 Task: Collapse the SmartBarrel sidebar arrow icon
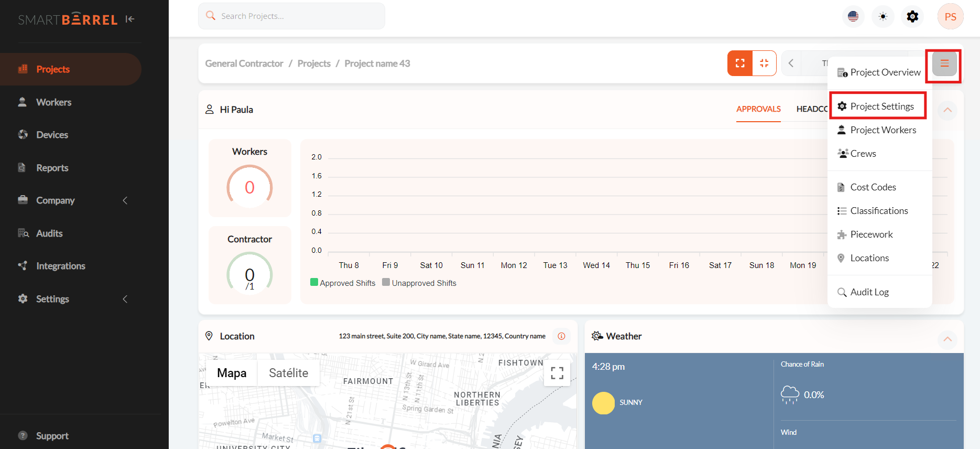point(130,19)
